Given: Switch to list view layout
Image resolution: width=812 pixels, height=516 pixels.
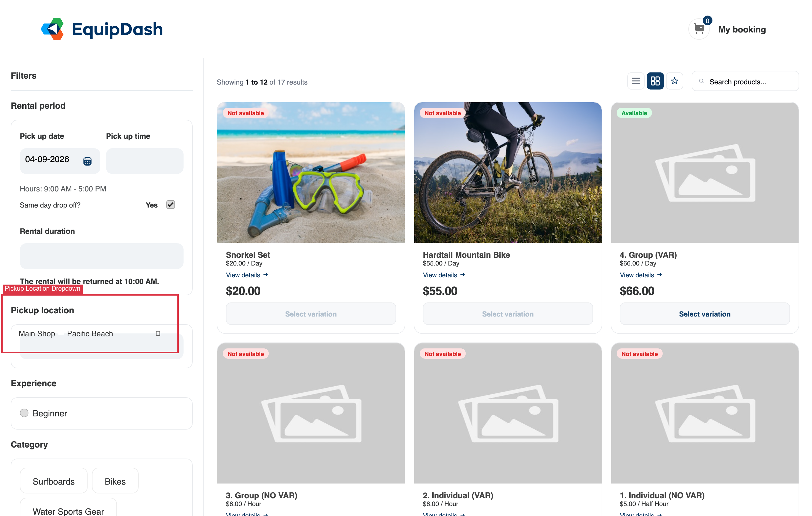Looking at the screenshot, I should click(x=636, y=81).
